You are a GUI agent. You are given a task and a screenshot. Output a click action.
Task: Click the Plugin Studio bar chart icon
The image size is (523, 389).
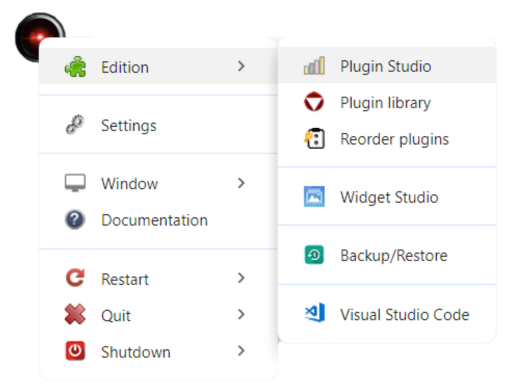[314, 66]
